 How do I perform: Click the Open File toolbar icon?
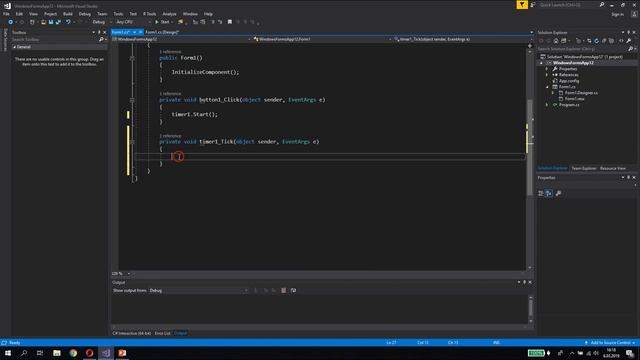pos(43,22)
